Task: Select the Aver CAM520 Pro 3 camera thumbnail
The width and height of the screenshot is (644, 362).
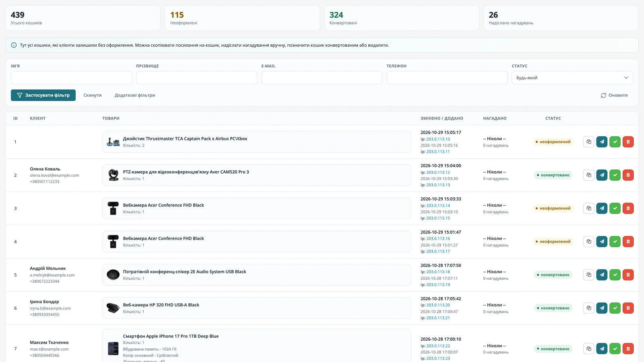Action: click(x=113, y=175)
